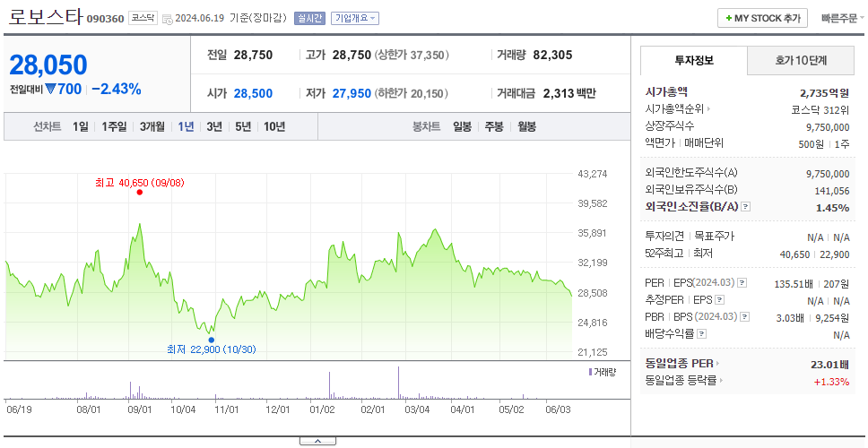This screenshot has width=868, height=448.
Task: Click the help icon next to 외국인소진율(B/A)
Action: [x=746, y=207]
